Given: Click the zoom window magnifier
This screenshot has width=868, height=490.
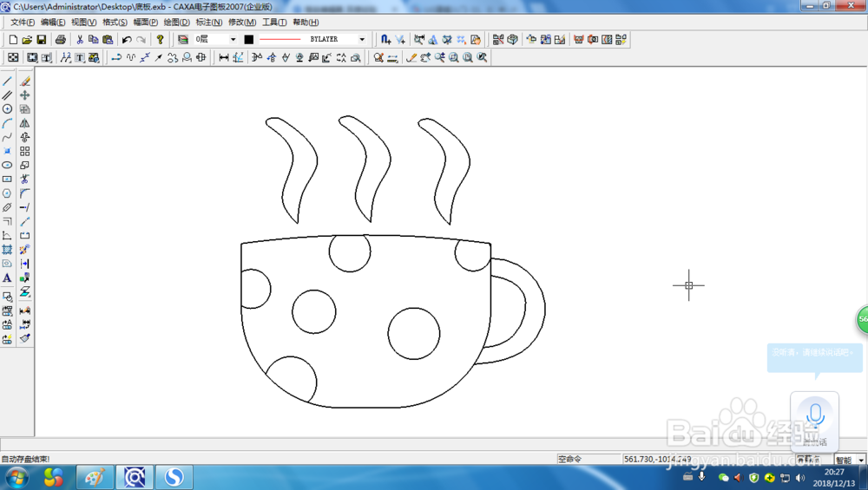Looking at the screenshot, I should (454, 57).
